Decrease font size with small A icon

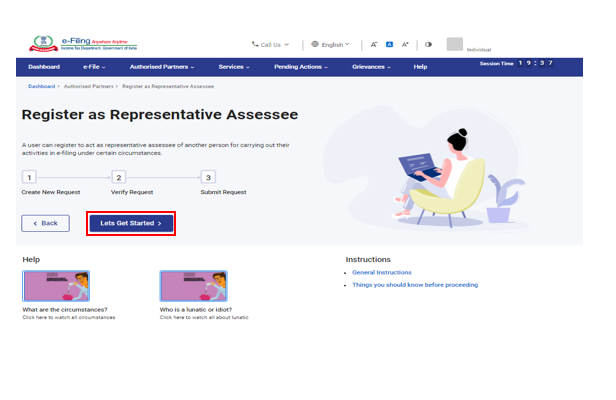click(x=374, y=45)
